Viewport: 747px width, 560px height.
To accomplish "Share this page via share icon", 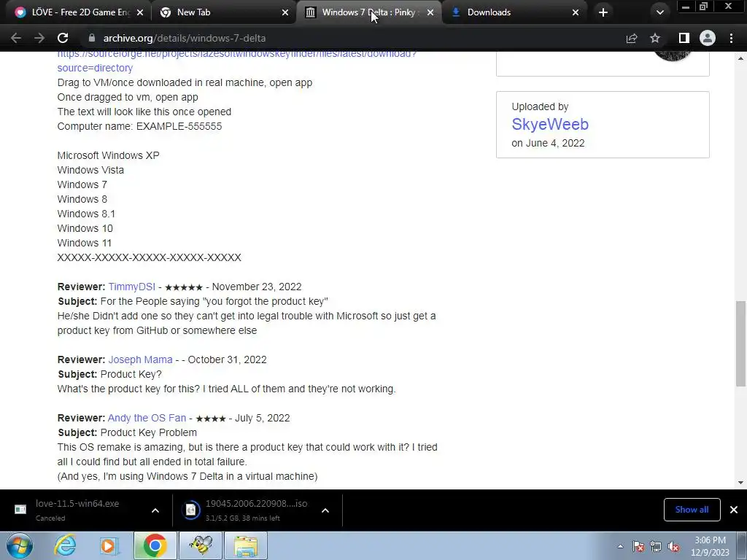I will point(632,38).
